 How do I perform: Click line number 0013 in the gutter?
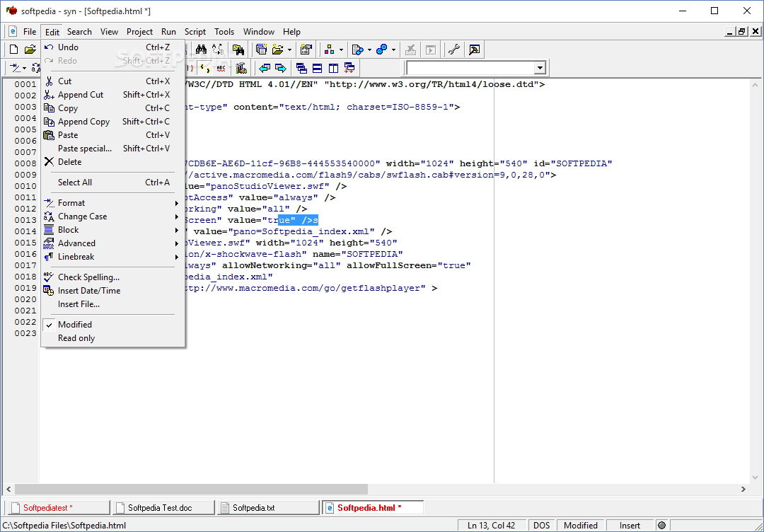pyautogui.click(x=25, y=220)
